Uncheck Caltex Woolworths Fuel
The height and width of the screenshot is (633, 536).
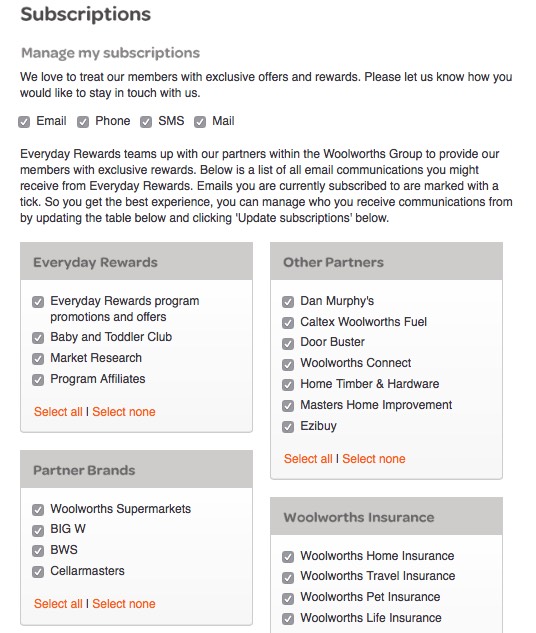(288, 323)
